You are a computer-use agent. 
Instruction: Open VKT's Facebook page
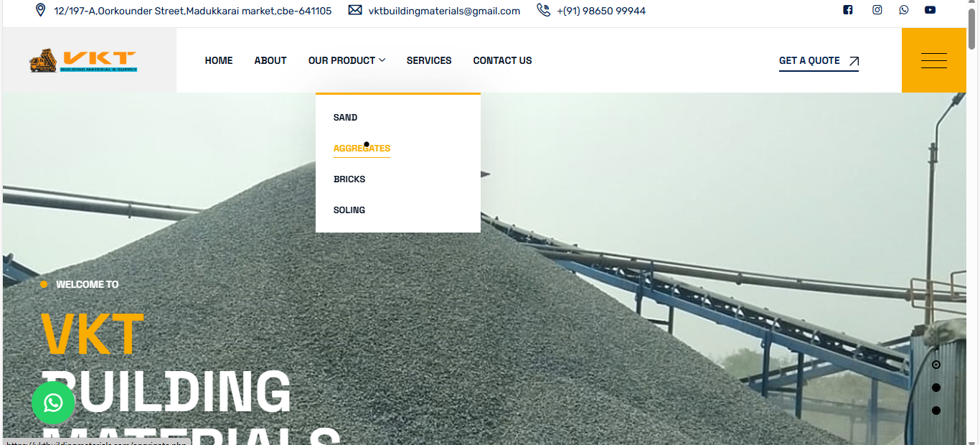(x=848, y=10)
